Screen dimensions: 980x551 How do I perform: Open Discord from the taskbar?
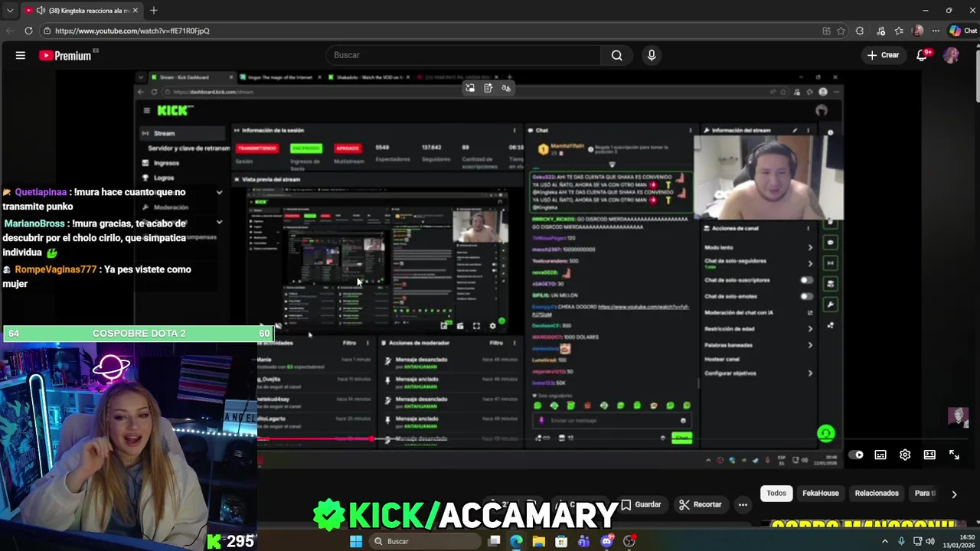click(x=606, y=541)
